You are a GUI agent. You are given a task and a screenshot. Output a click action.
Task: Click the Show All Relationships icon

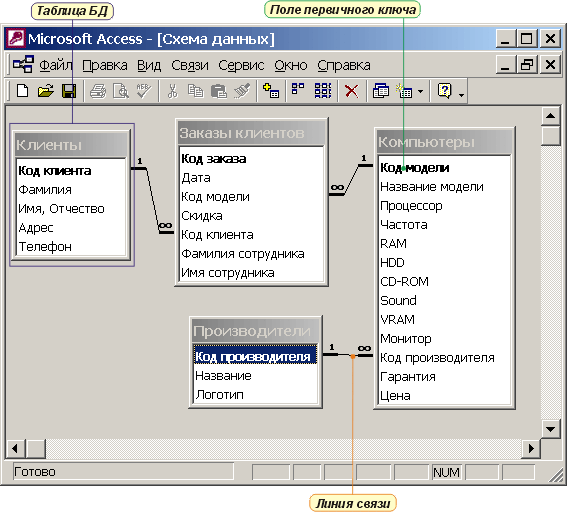click(323, 90)
